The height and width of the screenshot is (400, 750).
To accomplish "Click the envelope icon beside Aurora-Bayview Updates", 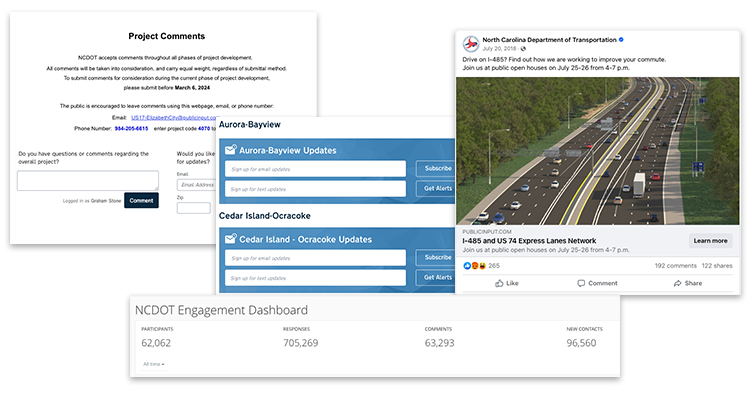I will point(232,150).
